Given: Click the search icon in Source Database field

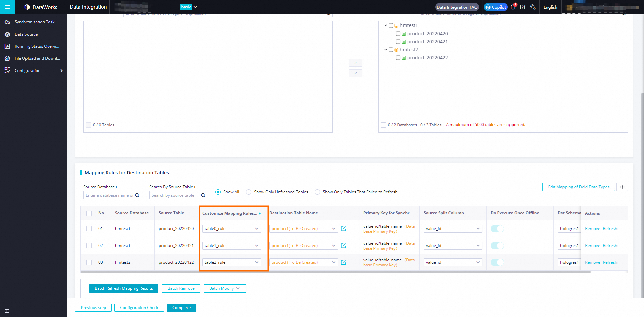Looking at the screenshot, I should 137,195.
